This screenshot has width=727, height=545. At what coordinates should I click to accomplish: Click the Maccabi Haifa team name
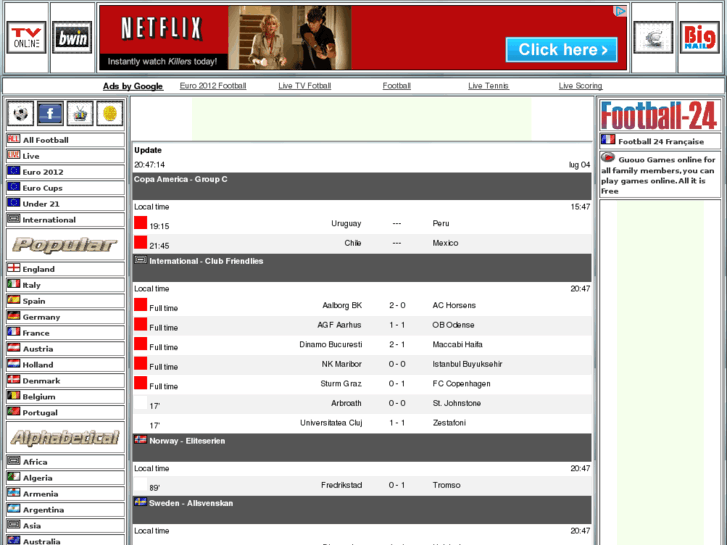click(458, 344)
